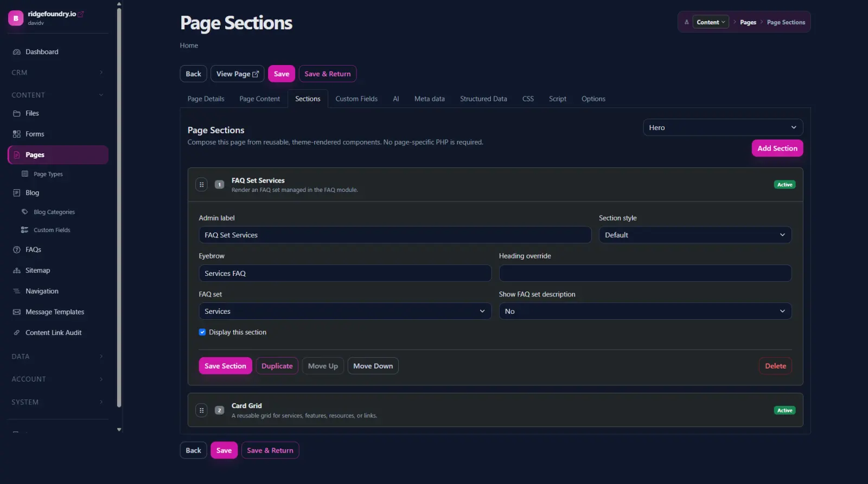The width and height of the screenshot is (868, 484).
Task: Click the pink B site logo
Action: point(16,18)
